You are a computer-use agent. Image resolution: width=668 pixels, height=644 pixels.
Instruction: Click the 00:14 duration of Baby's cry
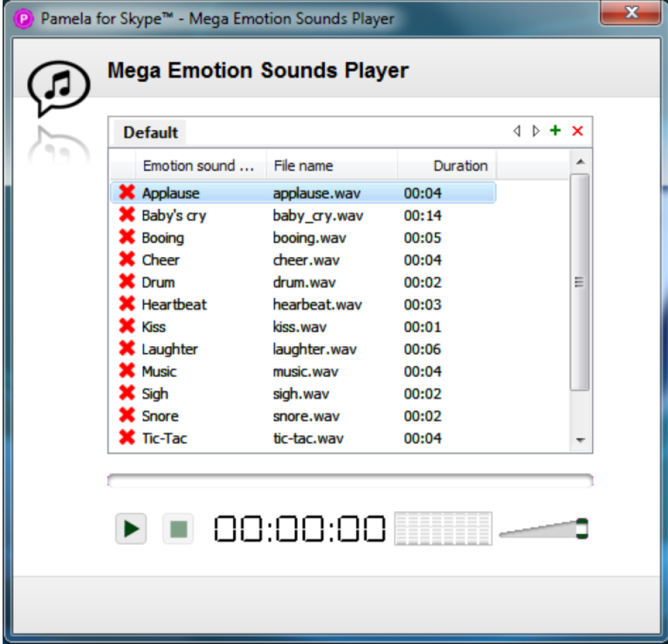(422, 215)
